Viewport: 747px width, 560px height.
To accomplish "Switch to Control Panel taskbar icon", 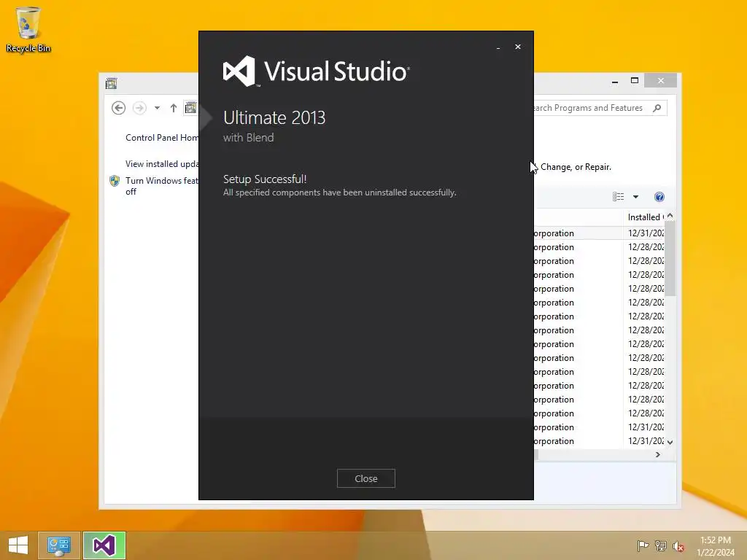I will pyautogui.click(x=58, y=545).
